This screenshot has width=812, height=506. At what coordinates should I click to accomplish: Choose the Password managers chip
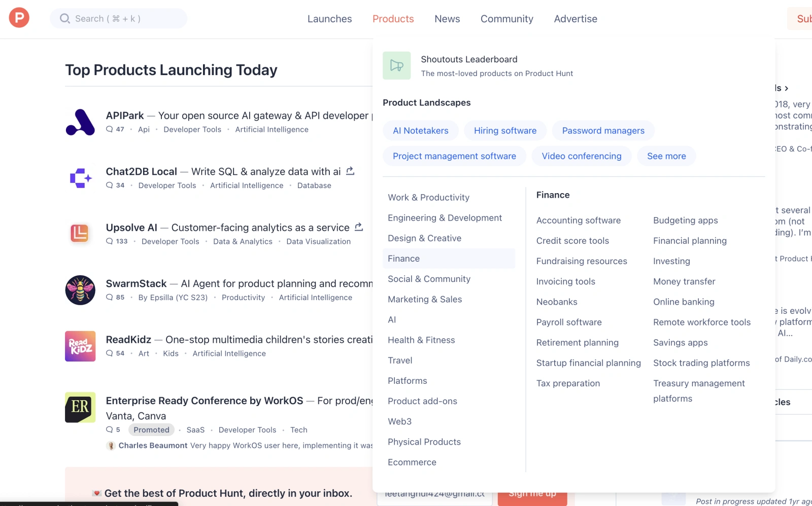(x=603, y=131)
